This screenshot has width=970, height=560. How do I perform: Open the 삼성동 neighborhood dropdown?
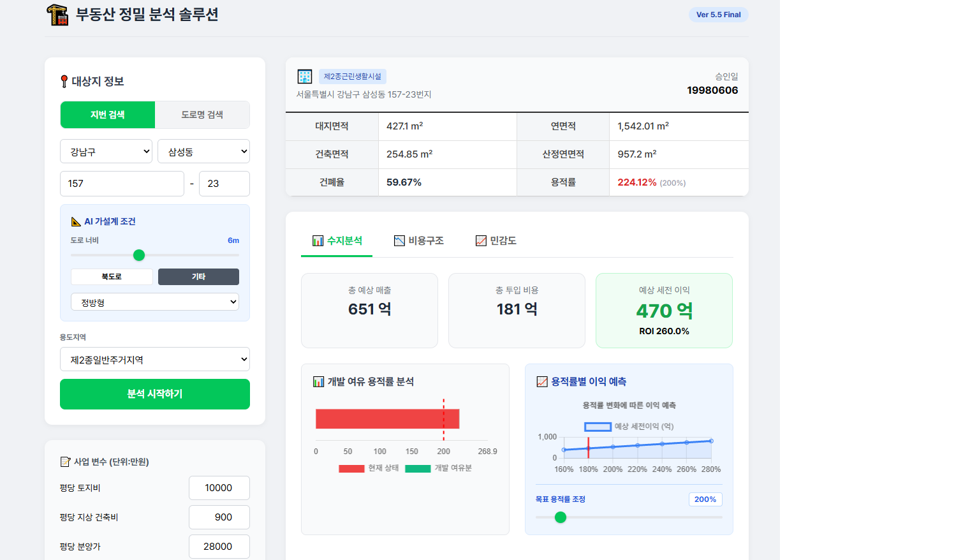point(203,151)
